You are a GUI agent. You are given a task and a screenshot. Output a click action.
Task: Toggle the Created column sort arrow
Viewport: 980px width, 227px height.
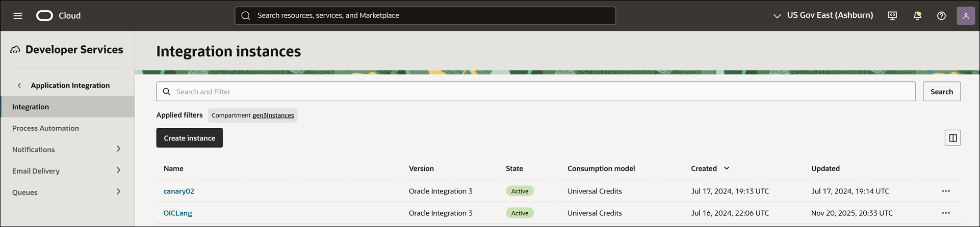pyautogui.click(x=727, y=168)
